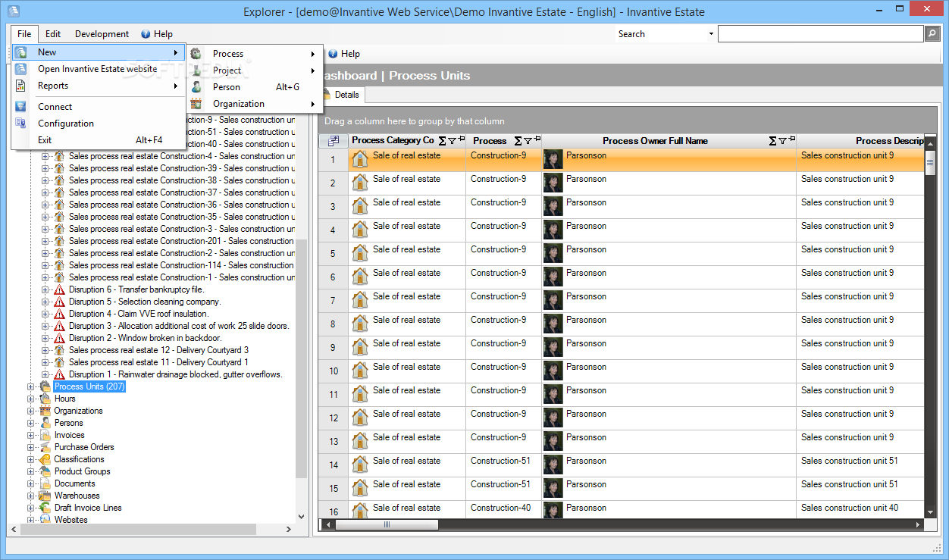Click the Reports chart document icon

tap(20, 86)
